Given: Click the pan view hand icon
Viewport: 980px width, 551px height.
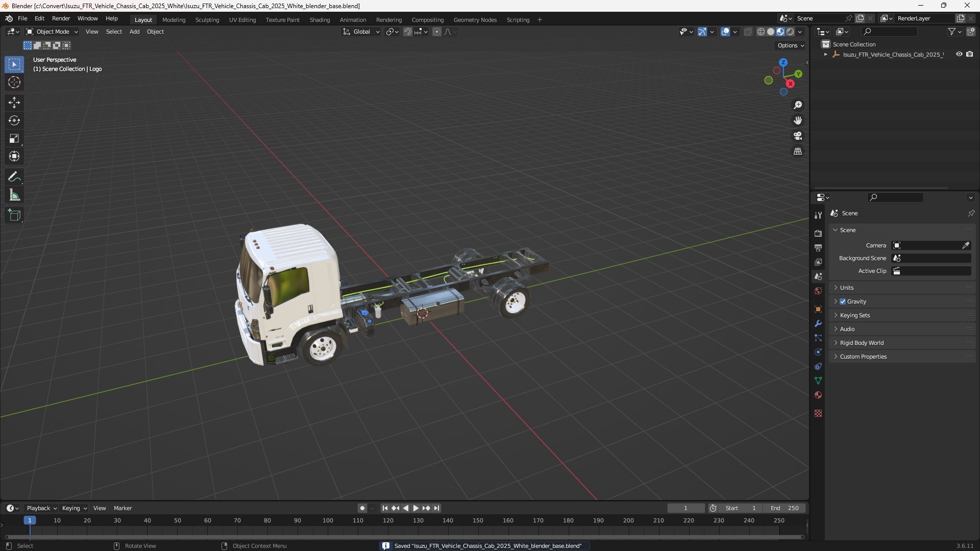Looking at the screenshot, I should coord(798,120).
